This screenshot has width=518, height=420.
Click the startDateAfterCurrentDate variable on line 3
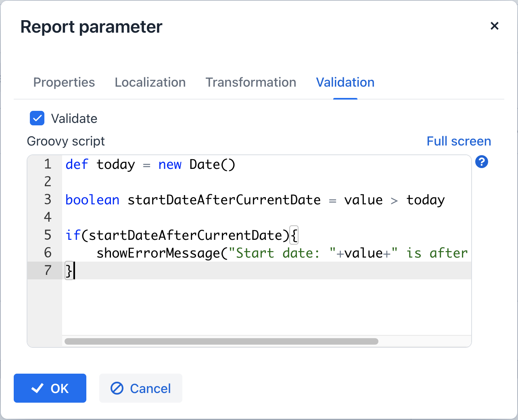(x=224, y=200)
